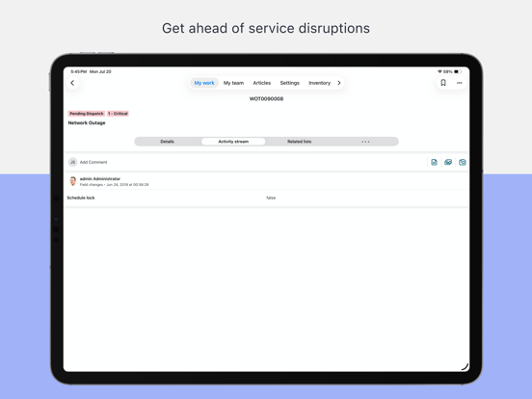Switch to the Details segment
The height and width of the screenshot is (399, 532).
tap(168, 142)
